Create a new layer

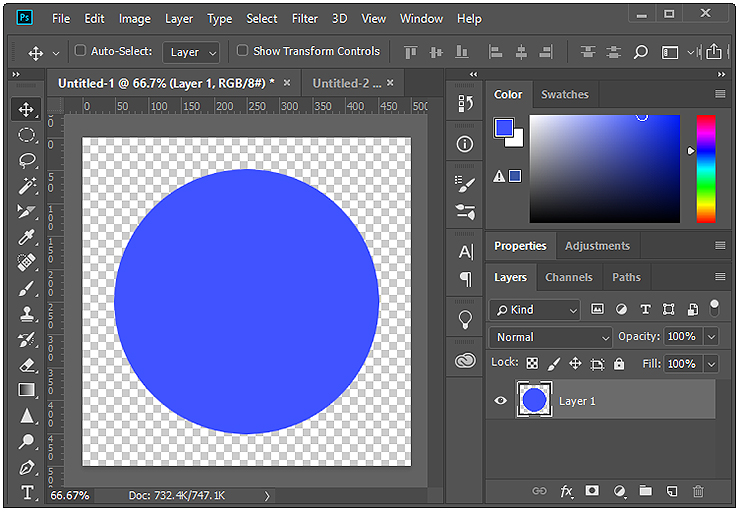(x=672, y=491)
